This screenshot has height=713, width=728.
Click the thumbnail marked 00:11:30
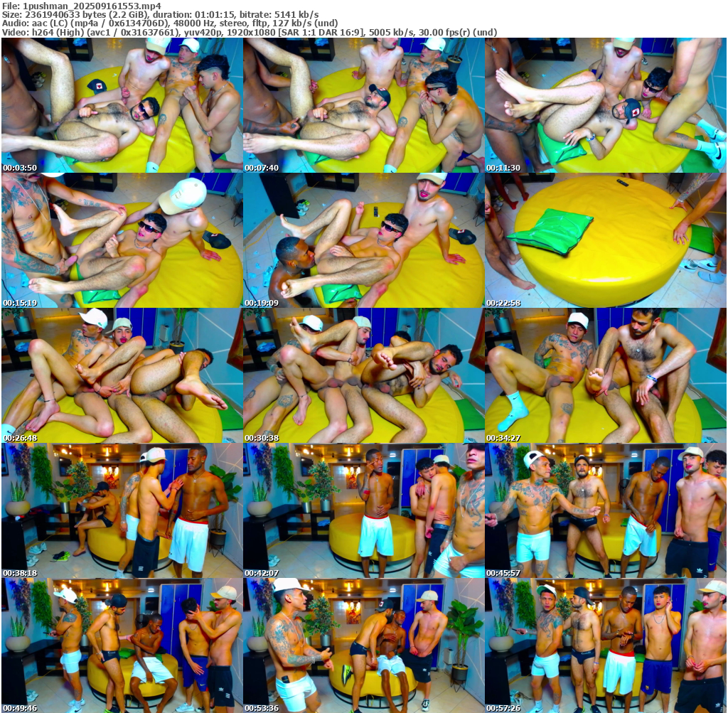click(606, 105)
